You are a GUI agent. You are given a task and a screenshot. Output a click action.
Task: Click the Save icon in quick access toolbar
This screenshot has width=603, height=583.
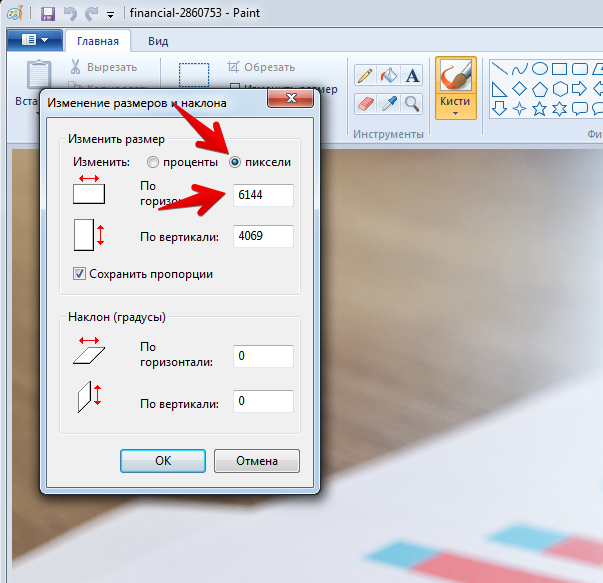48,14
